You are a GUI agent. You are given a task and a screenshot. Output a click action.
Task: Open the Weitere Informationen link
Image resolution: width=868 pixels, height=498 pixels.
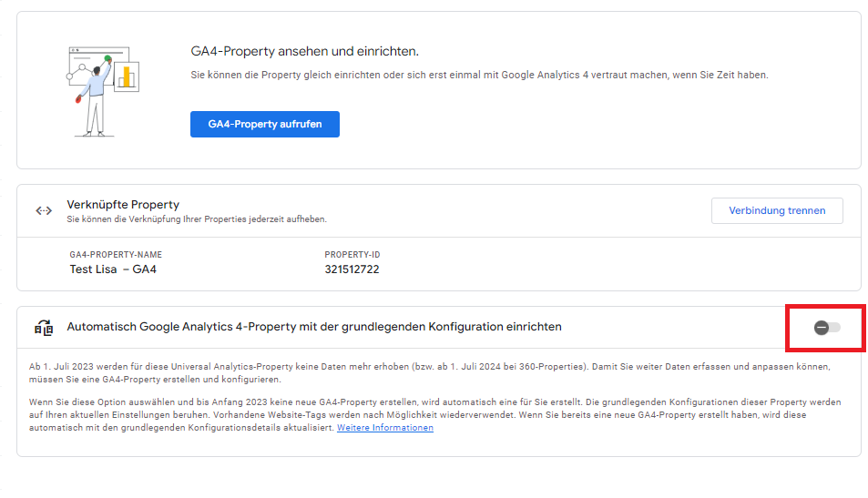point(384,428)
